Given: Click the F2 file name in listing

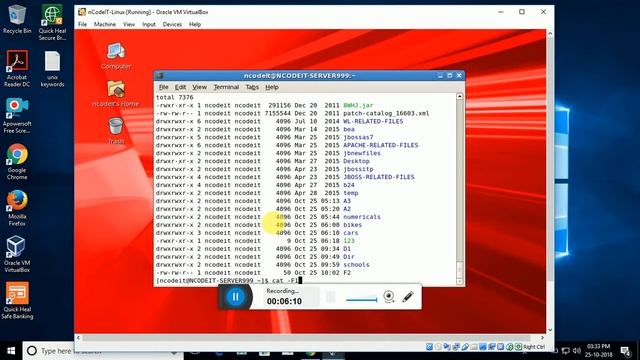Looking at the screenshot, I should point(347,273).
